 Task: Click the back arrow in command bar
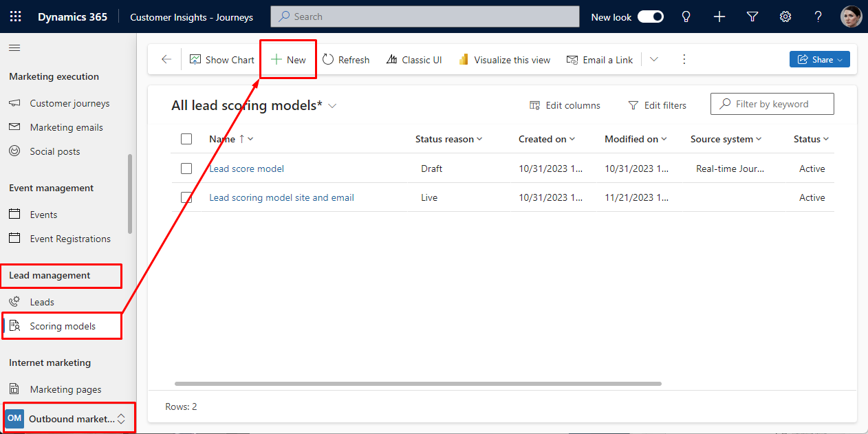pos(166,60)
